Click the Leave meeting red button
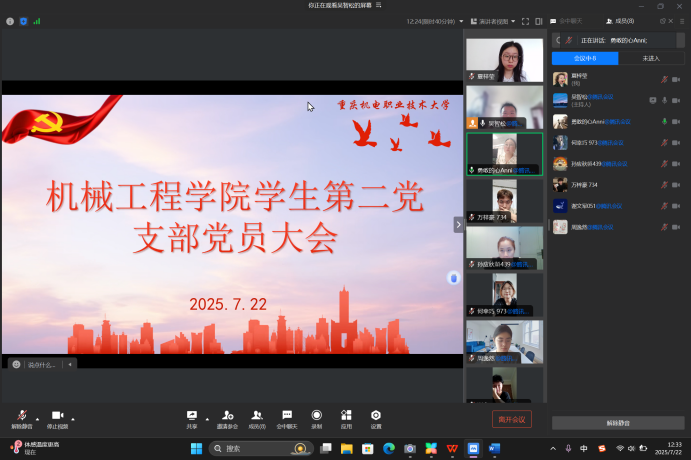Screen dimensions: 691x460 (x=512, y=419)
